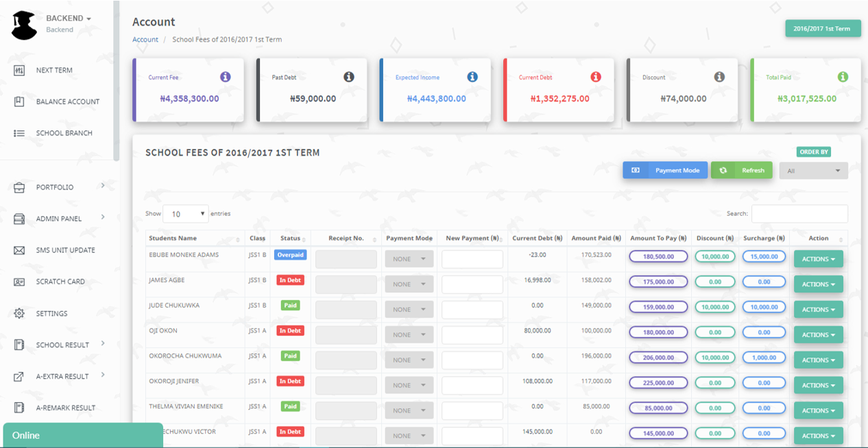This screenshot has width=868, height=448.
Task: Click the red Current Debt info icon
Action: 596,77
